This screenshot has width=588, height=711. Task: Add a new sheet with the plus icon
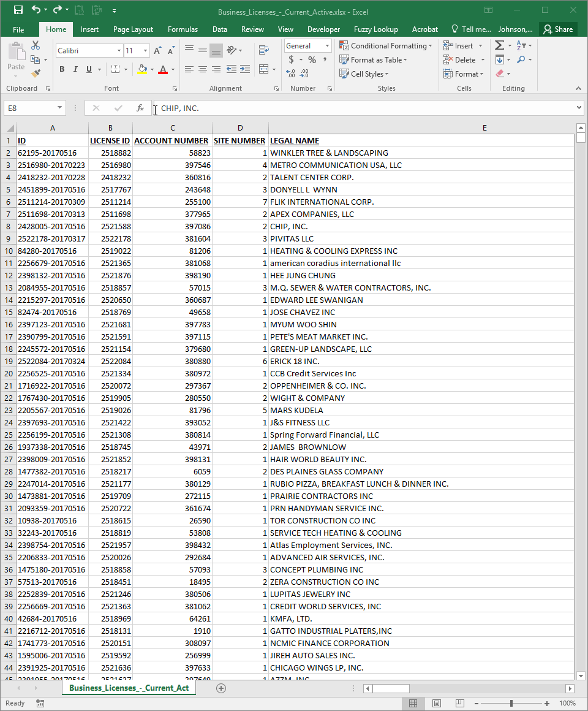(x=221, y=688)
